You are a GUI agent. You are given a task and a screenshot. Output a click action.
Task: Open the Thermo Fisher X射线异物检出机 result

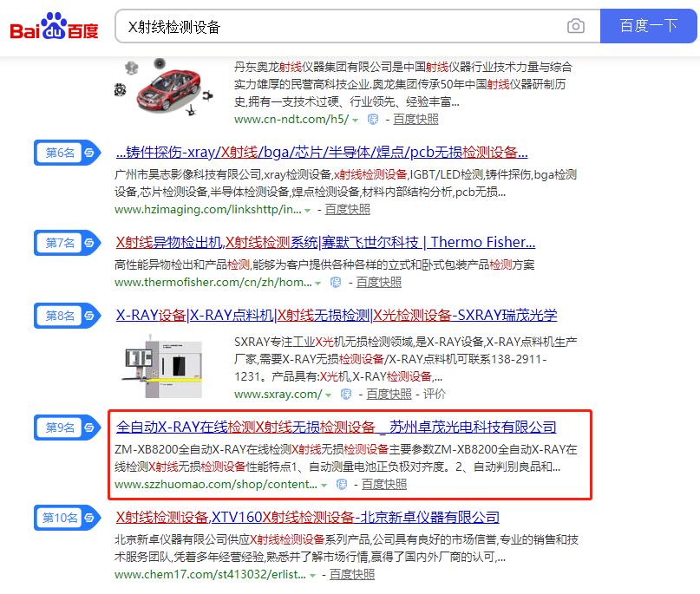coord(325,242)
